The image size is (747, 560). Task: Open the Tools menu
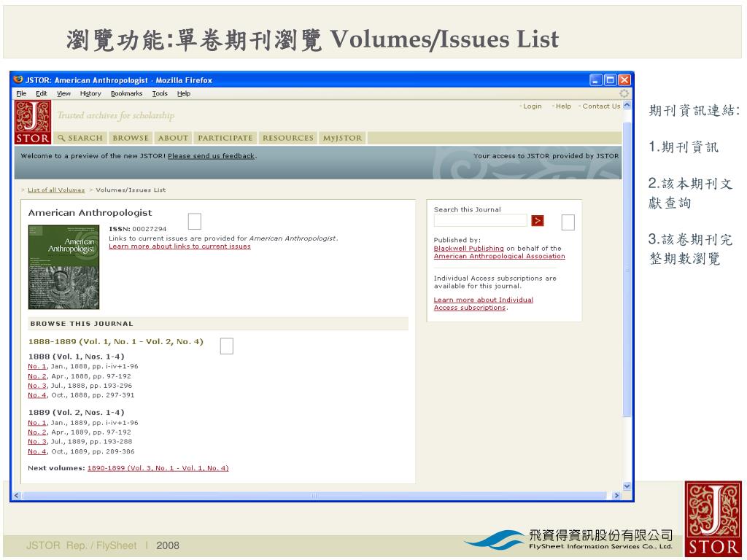click(160, 93)
